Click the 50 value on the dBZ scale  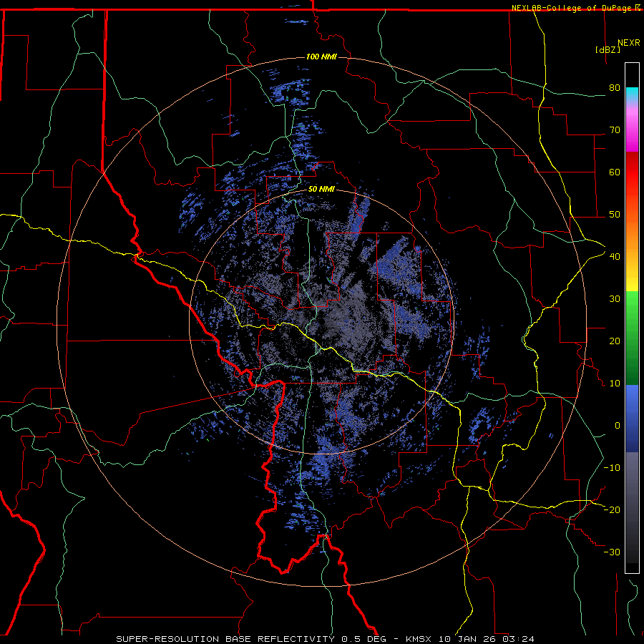[615, 215]
